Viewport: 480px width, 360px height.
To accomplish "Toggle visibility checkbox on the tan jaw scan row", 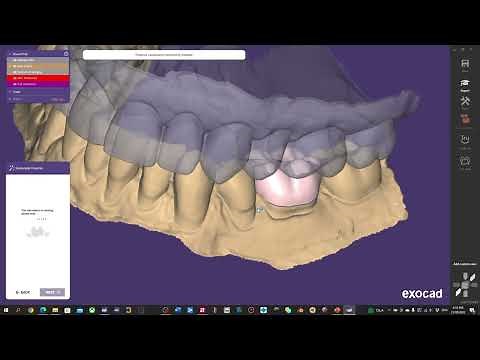I will point(15,66).
